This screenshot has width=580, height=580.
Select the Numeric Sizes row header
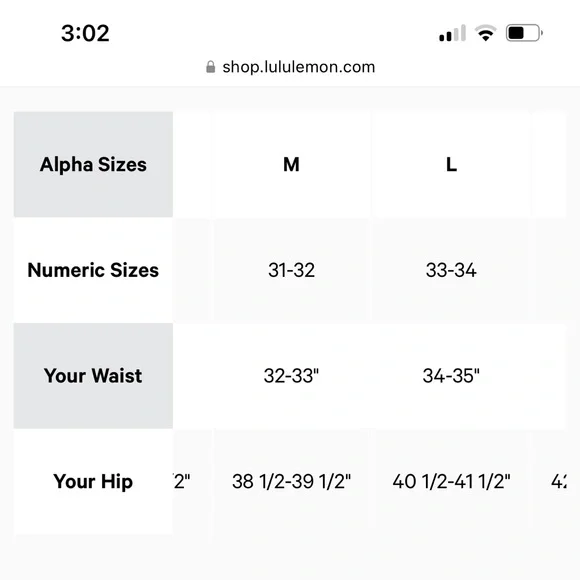pos(93,270)
